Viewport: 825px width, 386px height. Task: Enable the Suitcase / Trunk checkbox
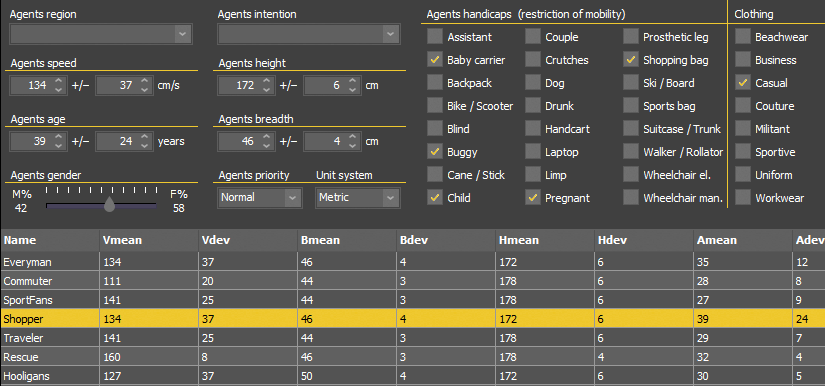click(x=631, y=129)
